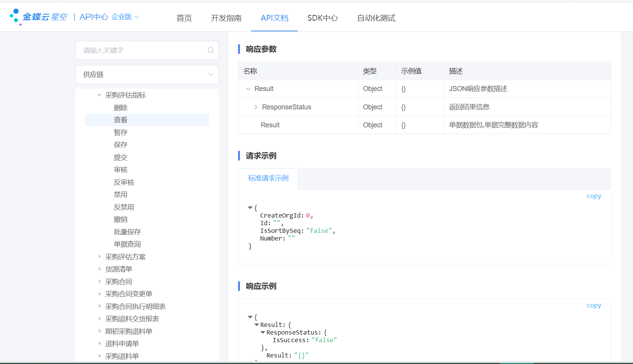
Task: Collapse the Result row chevron in table
Action: click(248, 89)
